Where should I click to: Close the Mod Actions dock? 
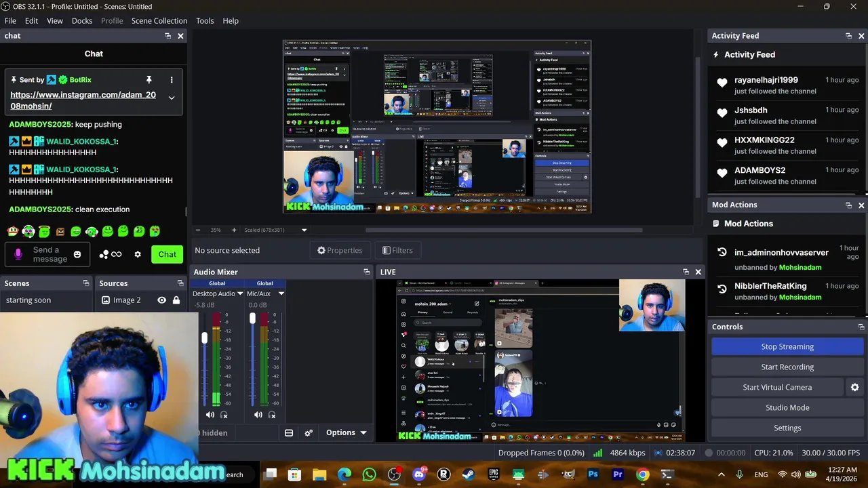tap(861, 205)
